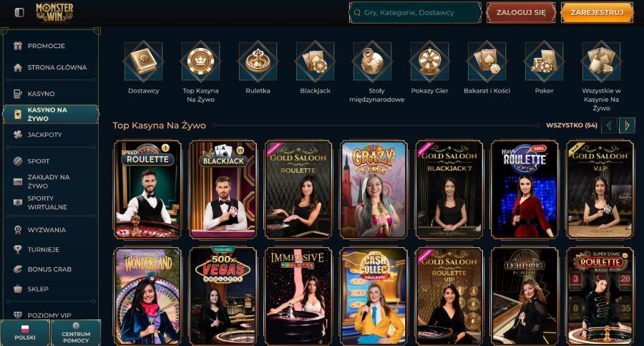
Task: Open the Polski language selector
Action: (24, 332)
